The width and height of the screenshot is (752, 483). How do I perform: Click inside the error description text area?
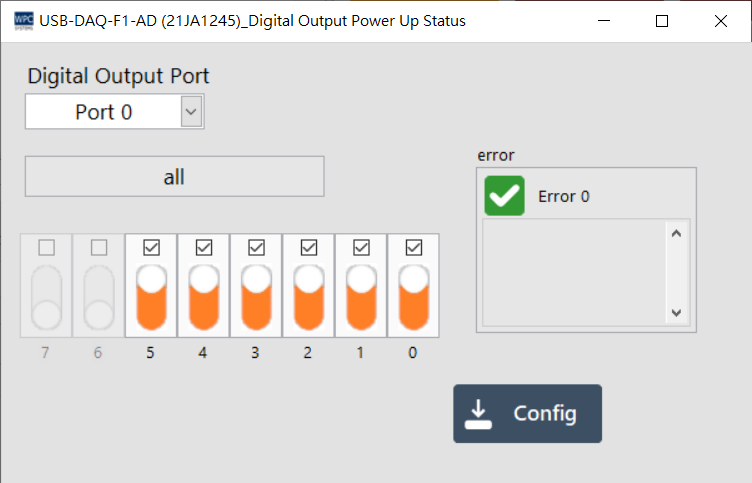(x=573, y=271)
